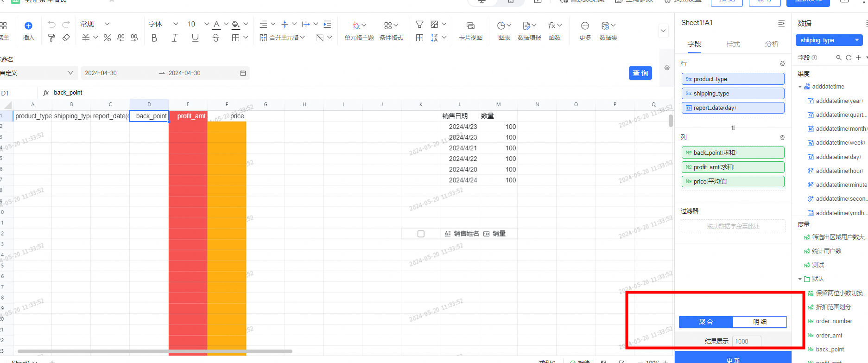Viewport: 868px width, 363px height.
Task: Apply strikethrough to text
Action: (215, 38)
